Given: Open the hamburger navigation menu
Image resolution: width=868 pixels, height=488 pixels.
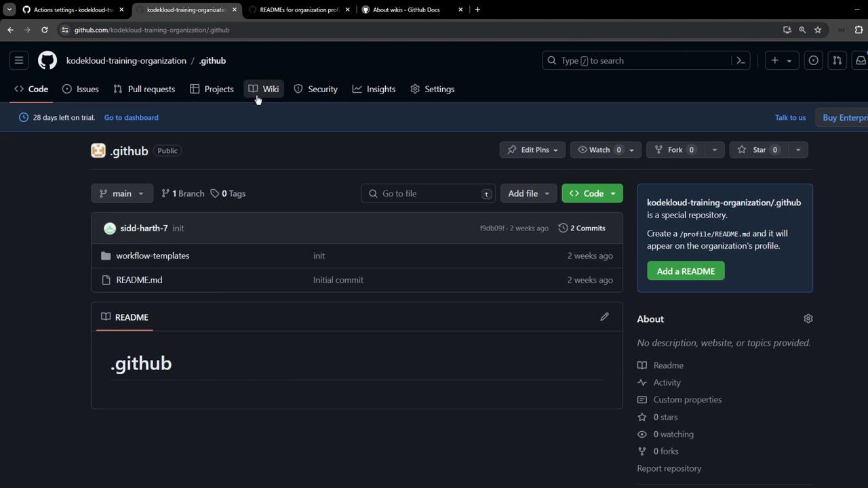Looking at the screenshot, I should (x=19, y=60).
